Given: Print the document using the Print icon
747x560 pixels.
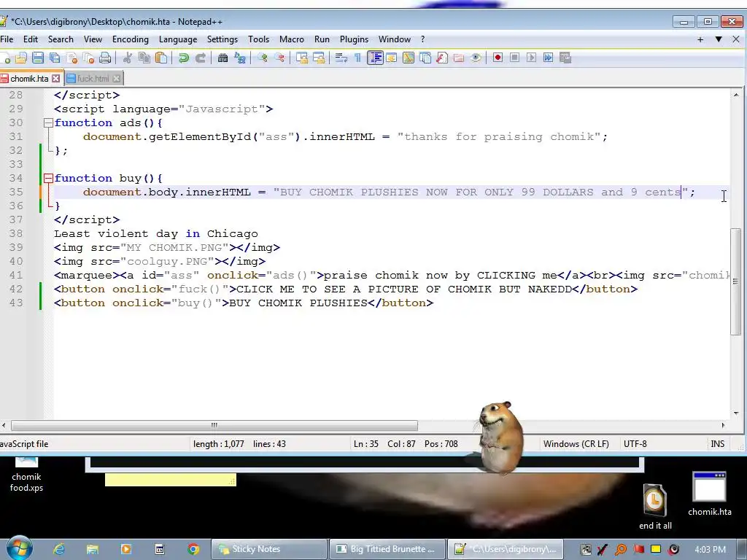Looking at the screenshot, I should 105,58.
